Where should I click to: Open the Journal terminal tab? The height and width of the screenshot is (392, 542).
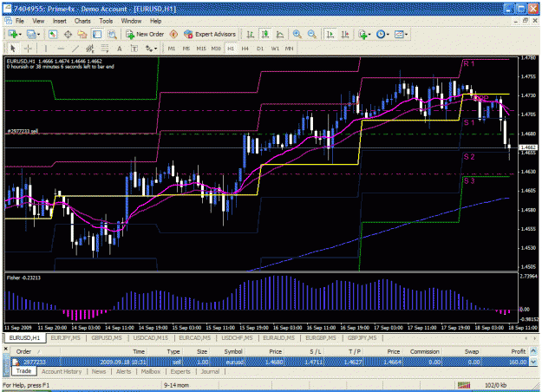210,371
